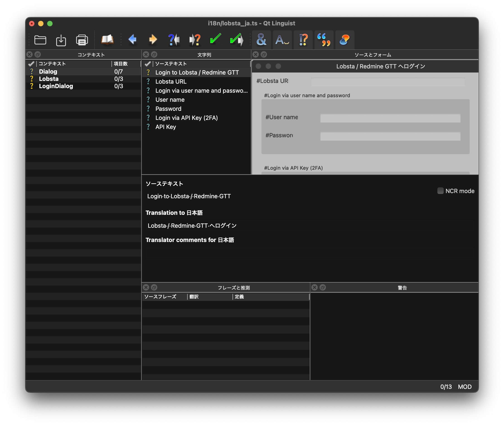Jump to the previous unfinished item
504x426 pixels.
(174, 40)
